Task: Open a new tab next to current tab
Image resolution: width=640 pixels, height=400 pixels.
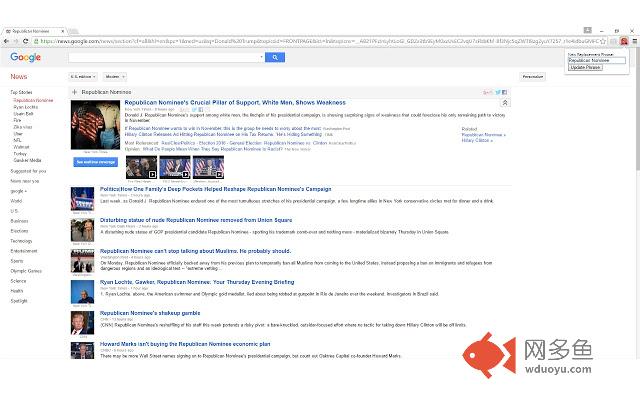Action: [x=73, y=31]
